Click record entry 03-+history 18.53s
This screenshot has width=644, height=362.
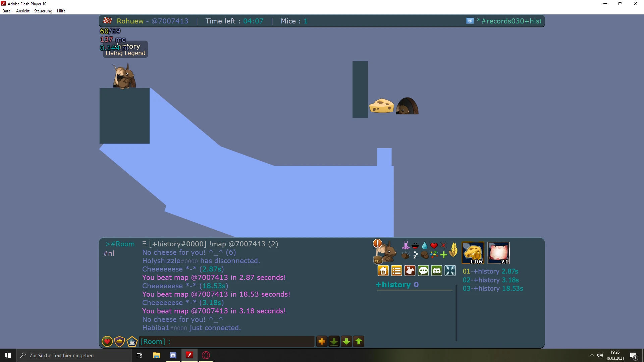click(493, 288)
